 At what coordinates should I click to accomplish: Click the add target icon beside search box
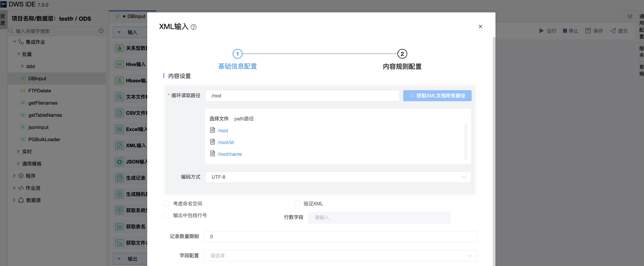[x=101, y=31]
